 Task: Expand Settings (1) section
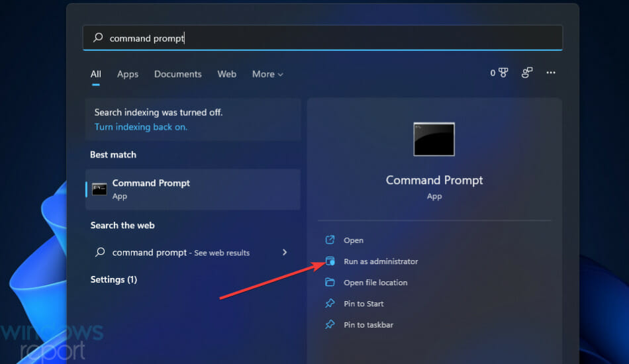pyautogui.click(x=113, y=279)
